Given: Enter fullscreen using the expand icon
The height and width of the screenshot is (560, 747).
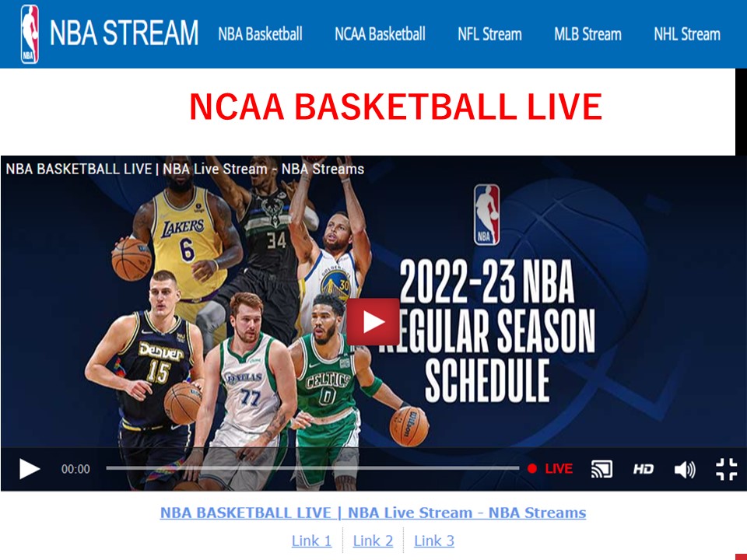Looking at the screenshot, I should [726, 468].
